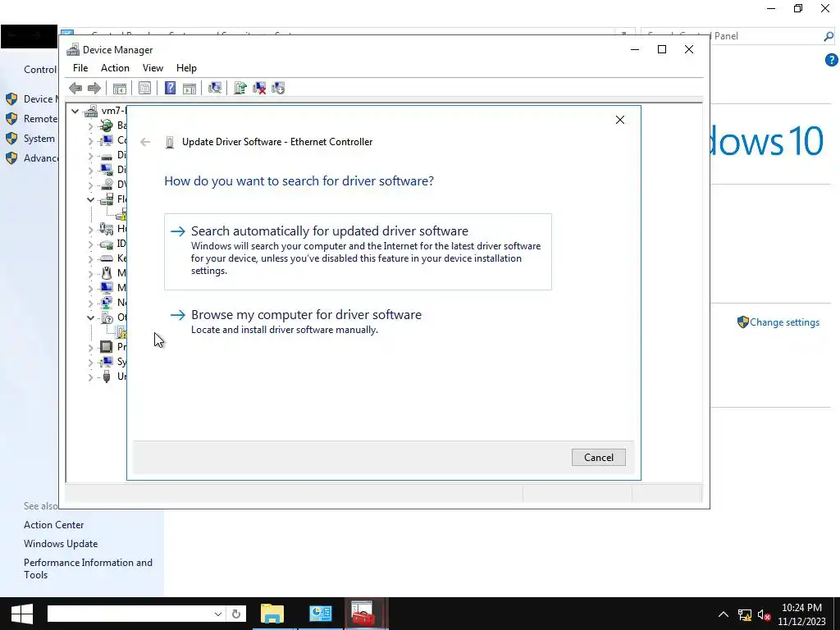Screen dimensions: 840x630
Task: Select the mouse device category icon
Action: click(x=107, y=272)
